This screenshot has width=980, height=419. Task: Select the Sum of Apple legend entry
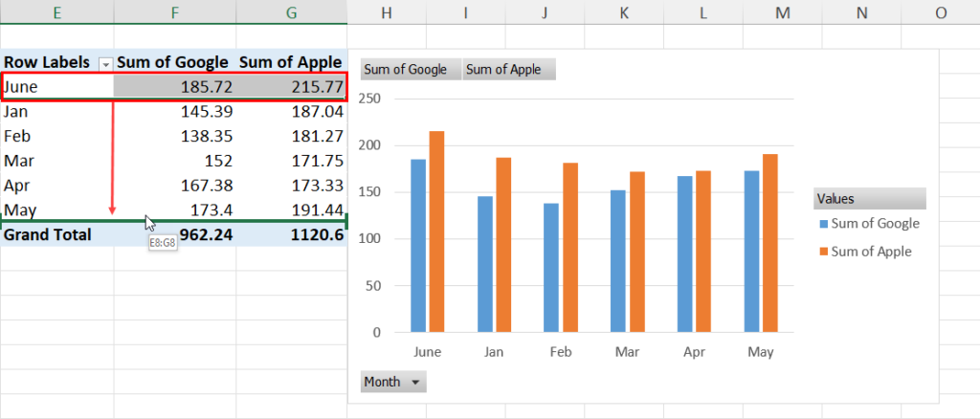click(x=865, y=252)
